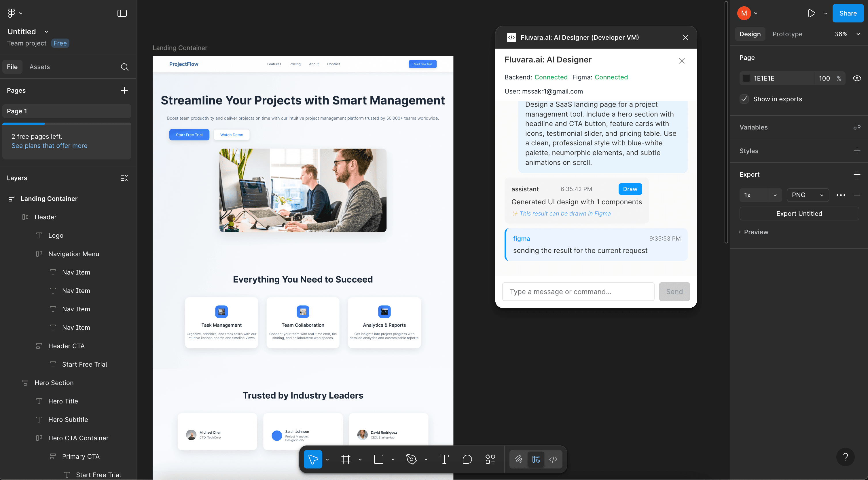Open the Untitled file name dropdown
Viewport: 868px width, 480px height.
tap(46, 31)
